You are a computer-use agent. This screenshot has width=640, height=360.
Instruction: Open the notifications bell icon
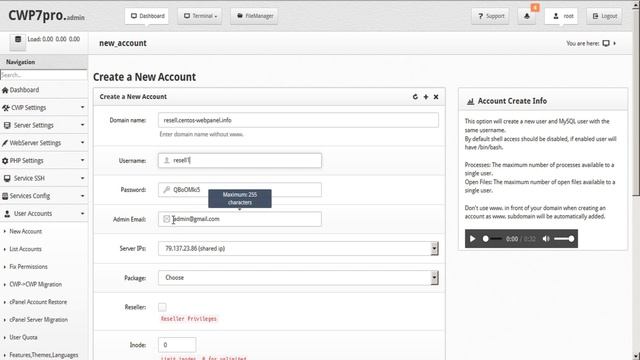(527, 16)
